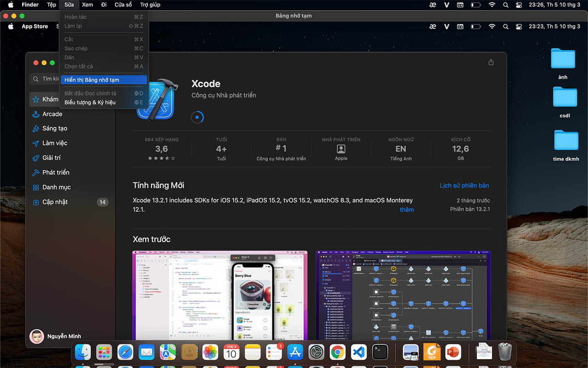Open Terminal from the Dock
The width and height of the screenshot is (588, 368).
(x=380, y=352)
